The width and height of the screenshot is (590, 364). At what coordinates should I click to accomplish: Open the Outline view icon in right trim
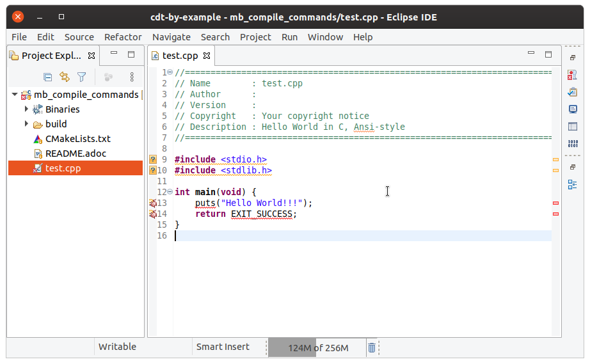tap(573, 184)
